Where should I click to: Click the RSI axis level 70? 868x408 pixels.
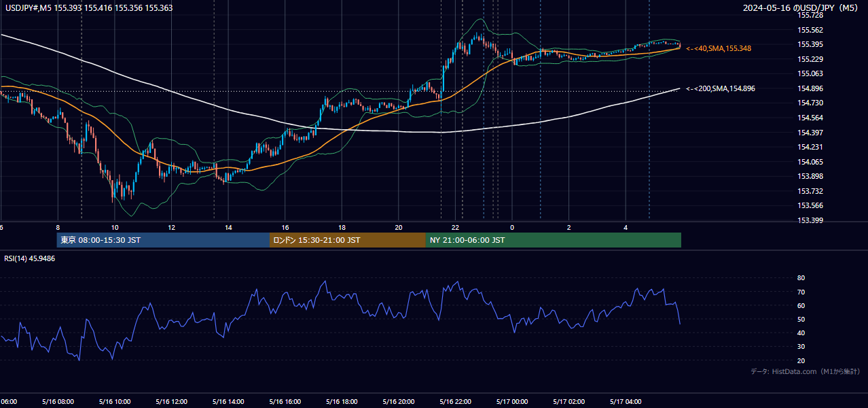click(801, 292)
